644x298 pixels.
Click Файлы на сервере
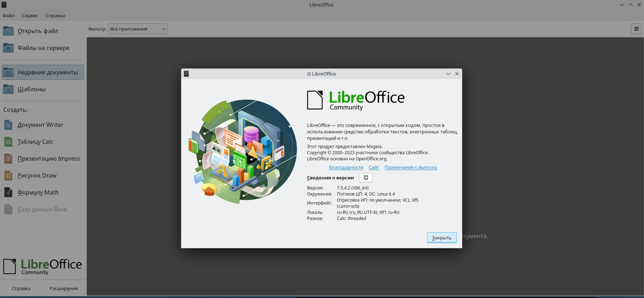pos(43,48)
